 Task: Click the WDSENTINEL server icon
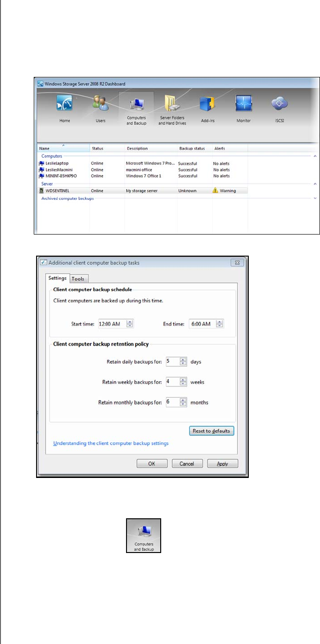click(42, 191)
